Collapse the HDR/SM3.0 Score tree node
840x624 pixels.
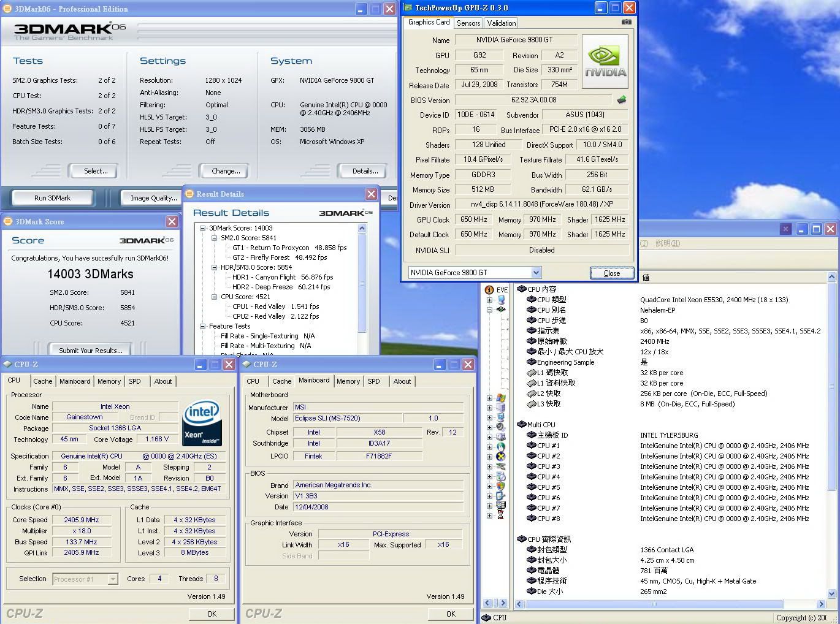[x=215, y=267]
